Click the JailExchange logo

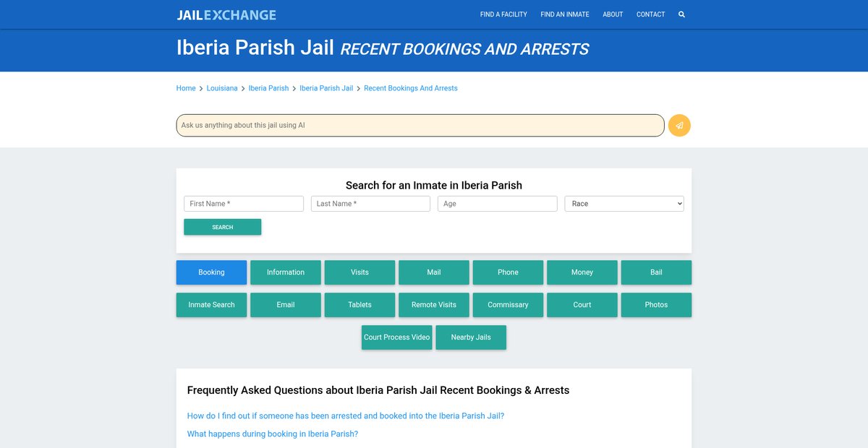click(226, 14)
